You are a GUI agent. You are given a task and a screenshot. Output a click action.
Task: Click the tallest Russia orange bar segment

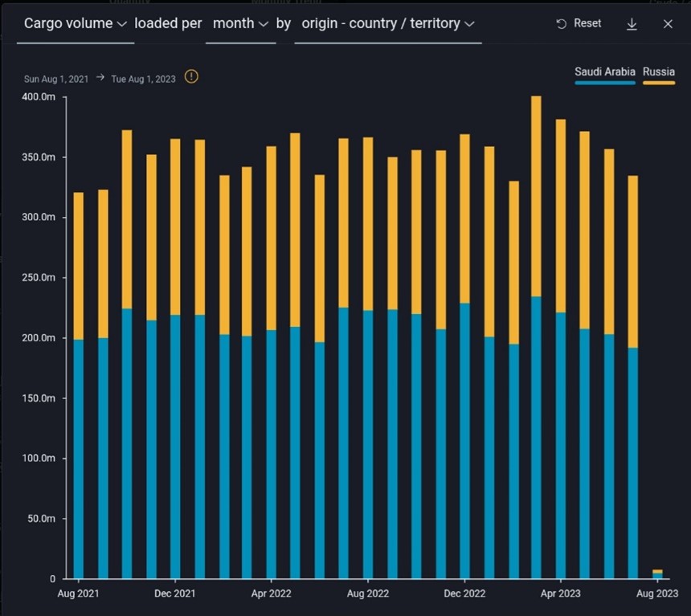tap(536, 197)
